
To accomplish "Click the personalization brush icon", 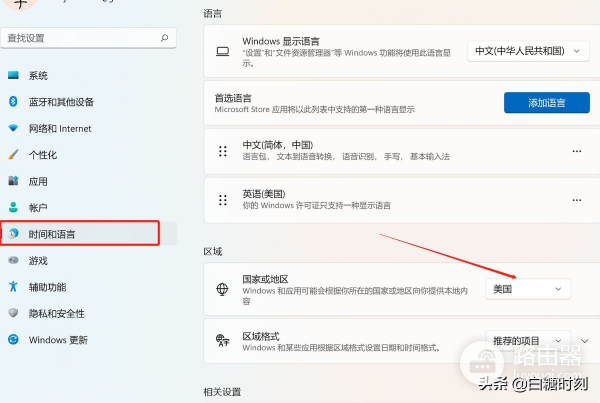I will (x=13, y=154).
